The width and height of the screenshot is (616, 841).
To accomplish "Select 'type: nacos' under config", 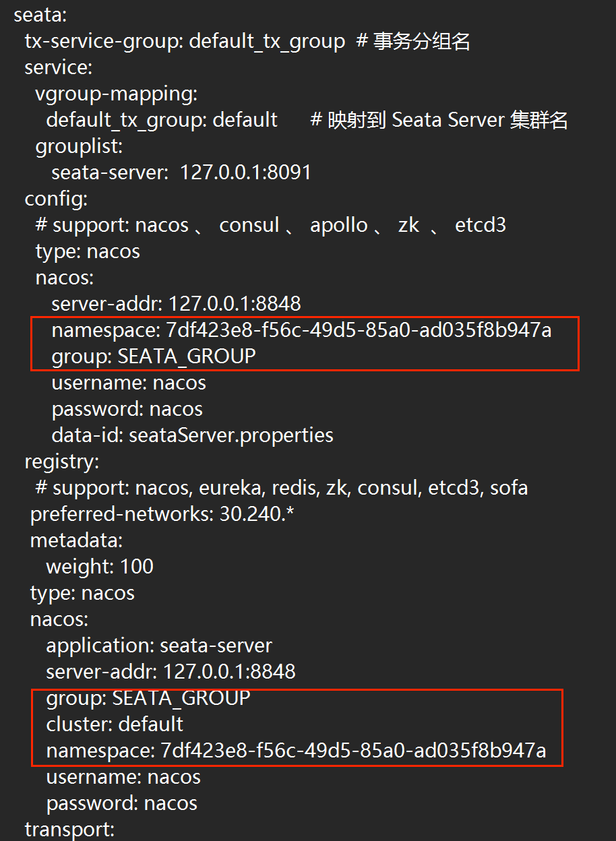I will [88, 251].
